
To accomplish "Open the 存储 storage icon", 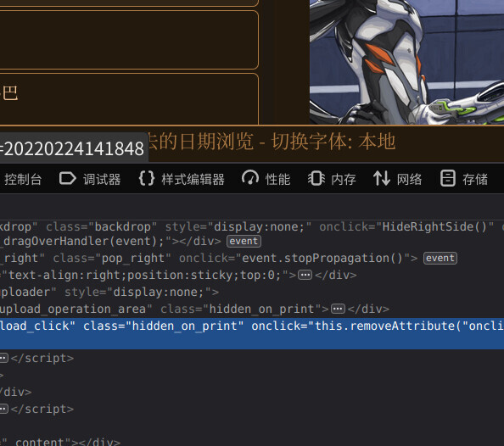I will [x=448, y=178].
